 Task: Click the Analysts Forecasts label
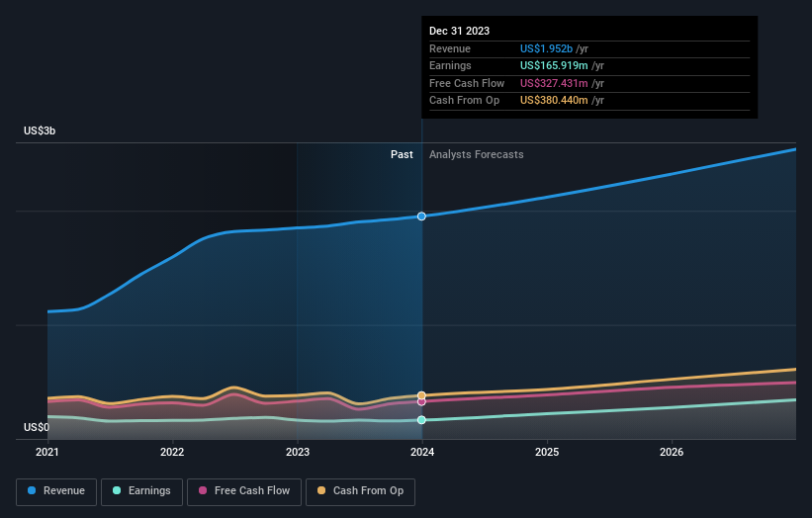click(477, 155)
